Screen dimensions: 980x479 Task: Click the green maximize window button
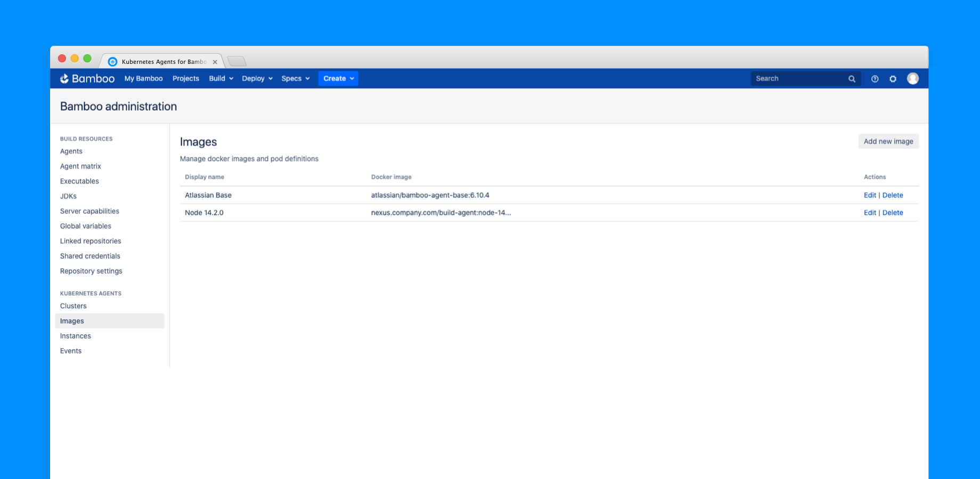tap(87, 59)
